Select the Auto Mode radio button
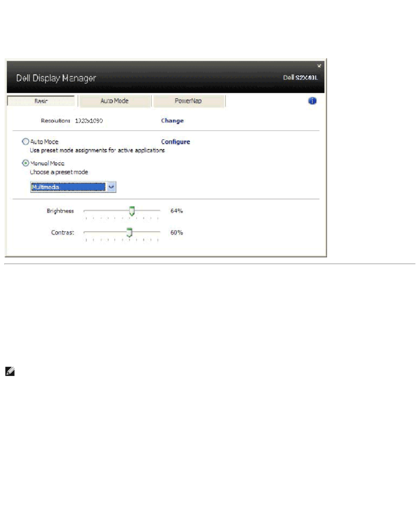 [26, 142]
